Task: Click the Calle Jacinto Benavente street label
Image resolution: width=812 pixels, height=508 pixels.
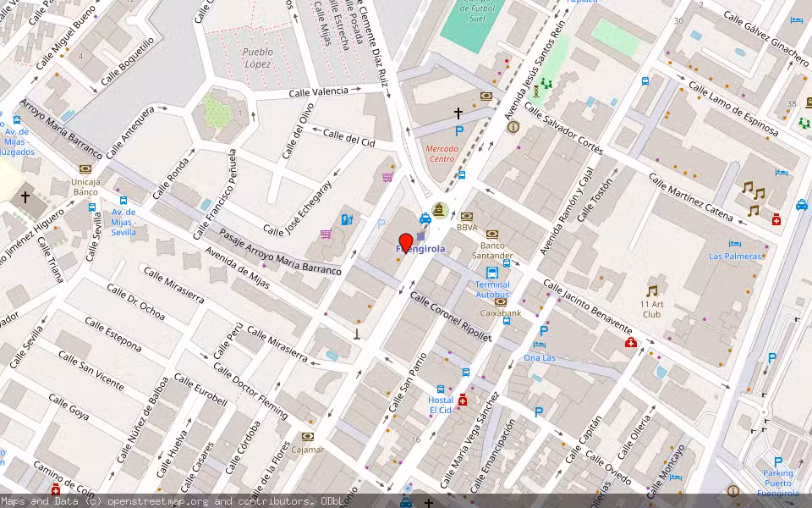Action: [588, 308]
